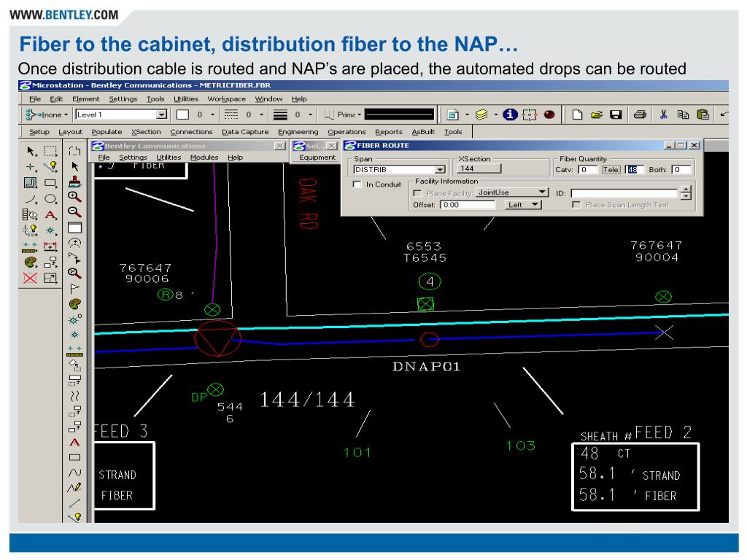Click the Save design file icon
The image size is (747, 560).
616,114
